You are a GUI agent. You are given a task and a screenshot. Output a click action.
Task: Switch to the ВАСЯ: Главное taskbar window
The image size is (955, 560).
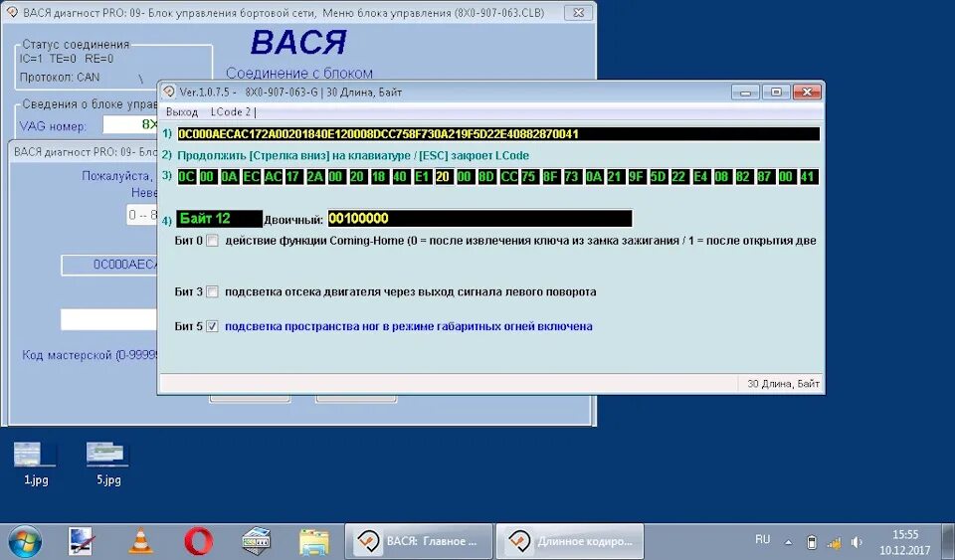[x=419, y=541]
